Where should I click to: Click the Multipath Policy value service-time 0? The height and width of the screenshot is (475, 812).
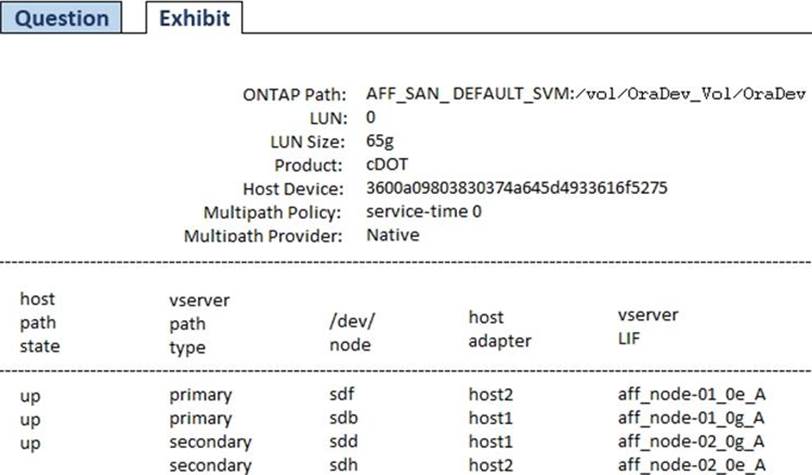coord(424,212)
